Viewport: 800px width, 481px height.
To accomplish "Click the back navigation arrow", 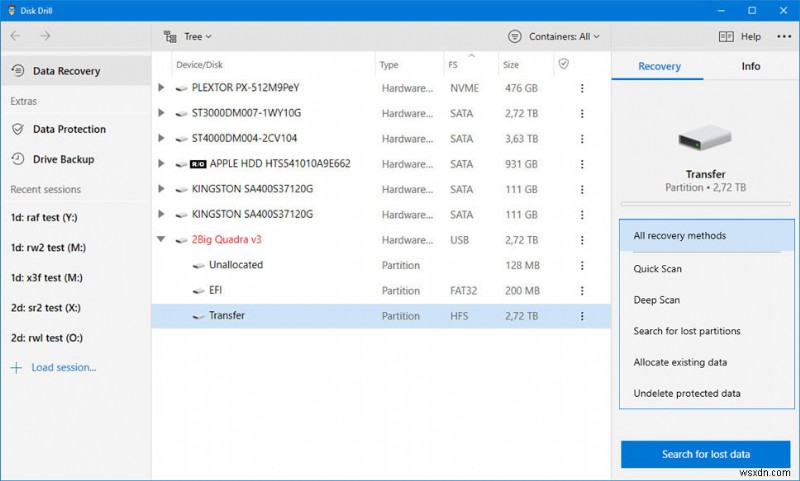I will (17, 36).
